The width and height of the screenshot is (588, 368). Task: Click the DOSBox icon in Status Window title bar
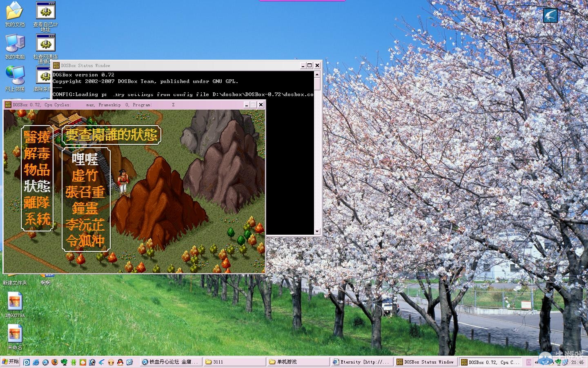click(x=56, y=65)
